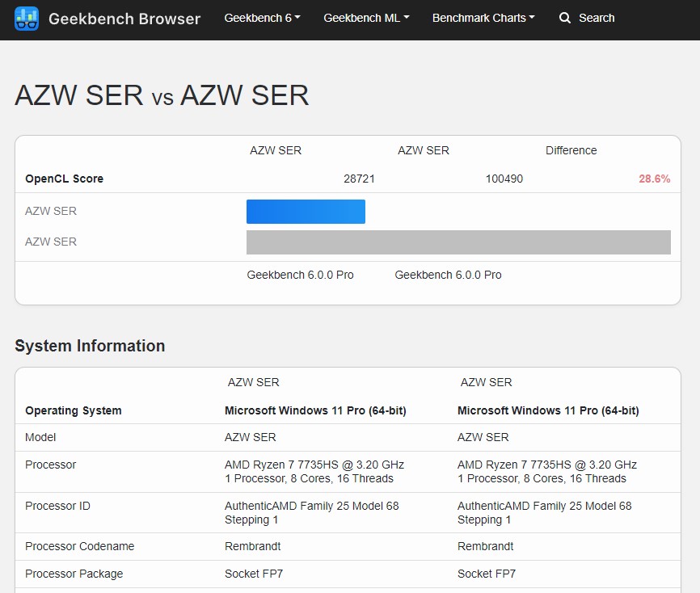The height and width of the screenshot is (593, 700).
Task: Click the System Information heading
Action: [x=90, y=346]
